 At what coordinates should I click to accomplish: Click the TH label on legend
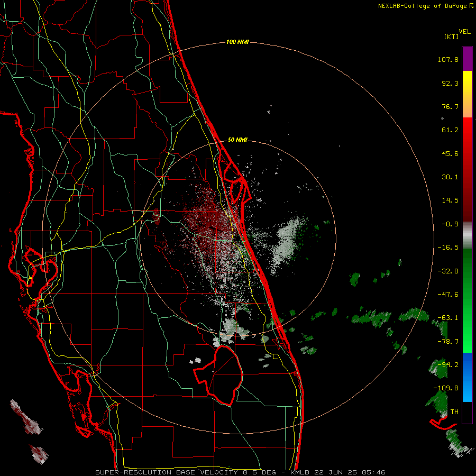(454, 412)
